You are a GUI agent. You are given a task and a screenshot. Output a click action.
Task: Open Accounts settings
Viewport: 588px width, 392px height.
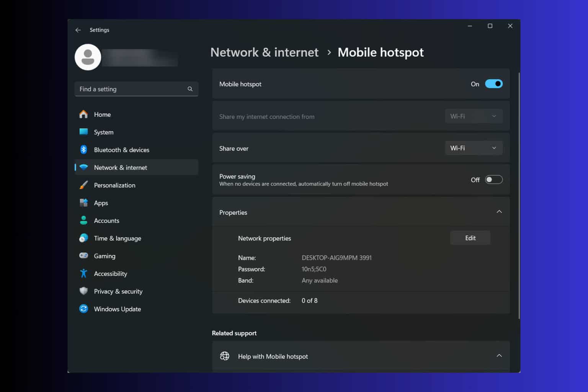[x=137, y=220]
